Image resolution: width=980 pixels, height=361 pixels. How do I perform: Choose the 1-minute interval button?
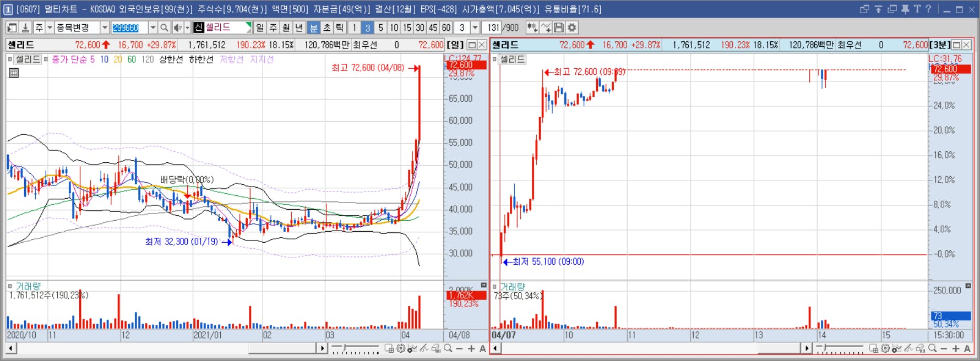354,28
